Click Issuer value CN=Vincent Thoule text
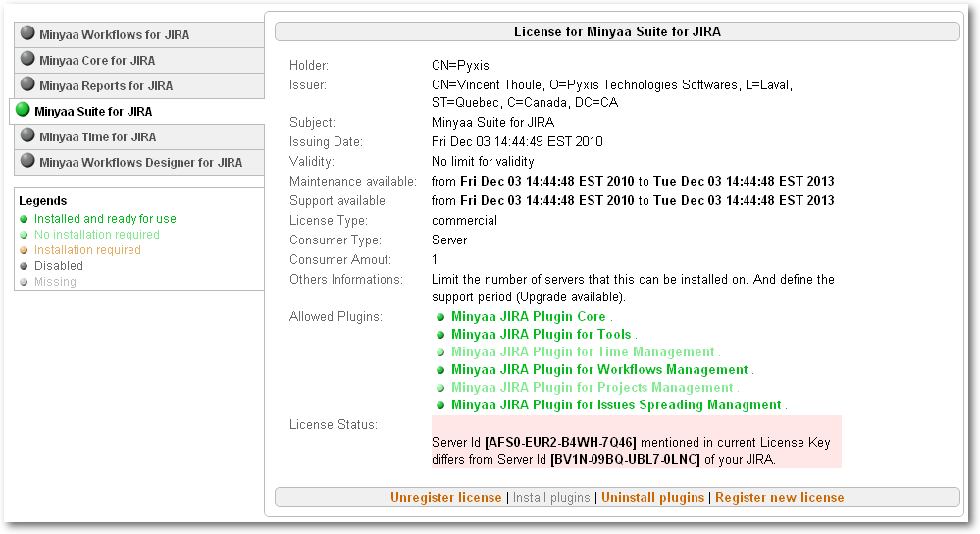980x534 pixels. tap(487, 85)
